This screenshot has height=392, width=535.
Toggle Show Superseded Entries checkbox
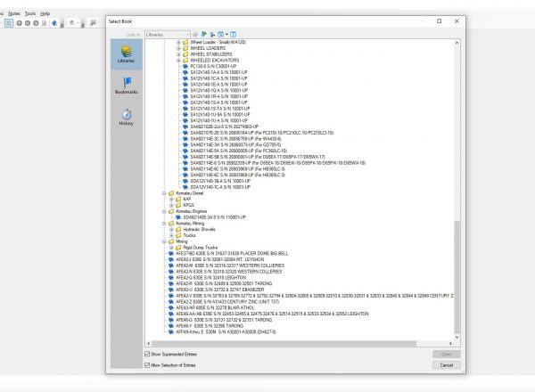tap(147, 355)
